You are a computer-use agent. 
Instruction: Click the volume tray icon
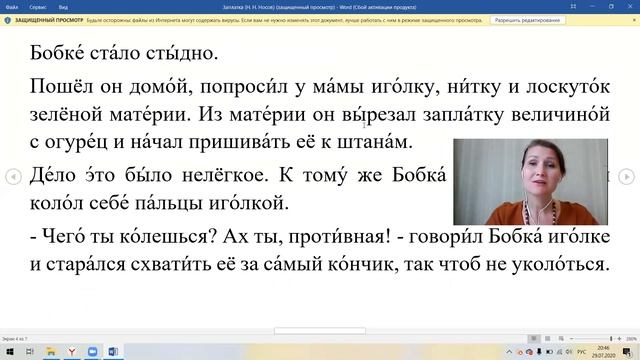(569, 351)
